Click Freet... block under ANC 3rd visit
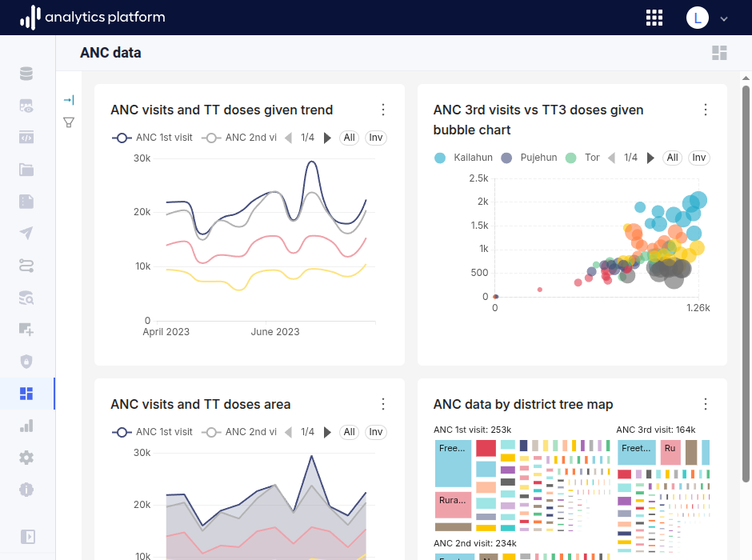 pos(637,453)
